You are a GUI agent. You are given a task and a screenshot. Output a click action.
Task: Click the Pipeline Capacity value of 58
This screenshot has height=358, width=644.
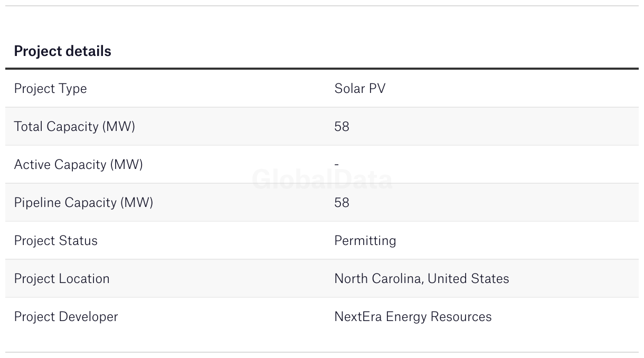(x=342, y=203)
